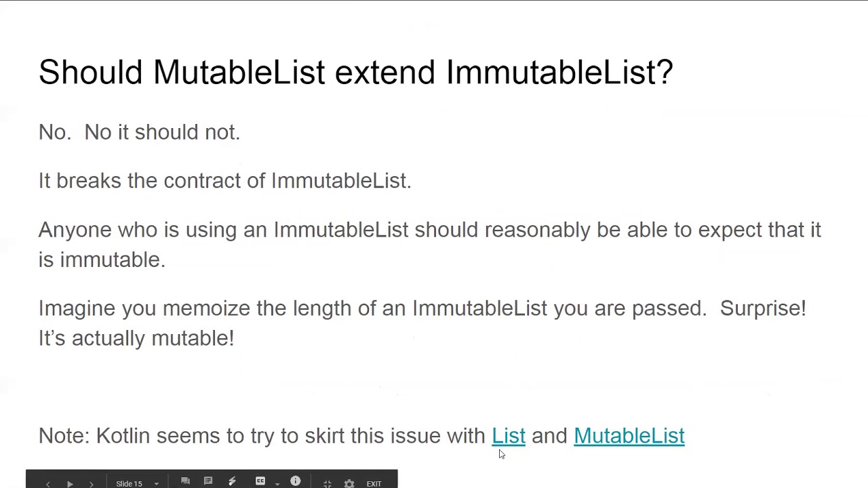The height and width of the screenshot is (488, 868).
Task: Click the slide title about MutableList
Action: (x=355, y=72)
